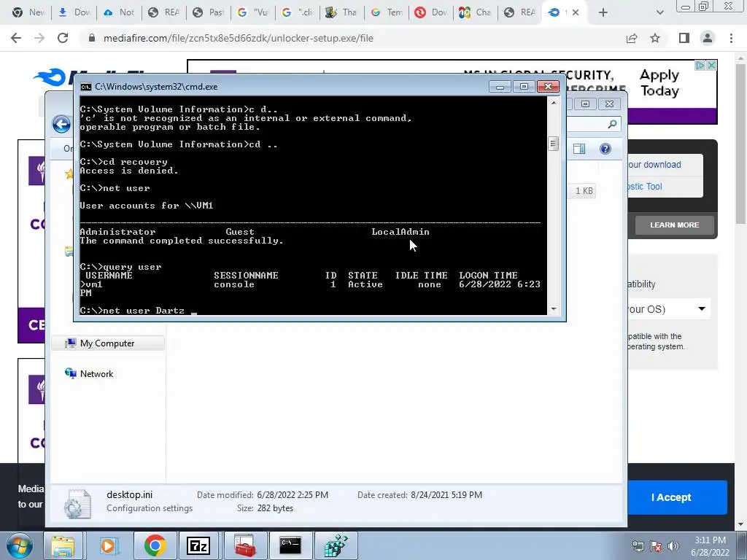Open the Chrome three-dot menu
Screen dimensions: 747x560
(731, 38)
